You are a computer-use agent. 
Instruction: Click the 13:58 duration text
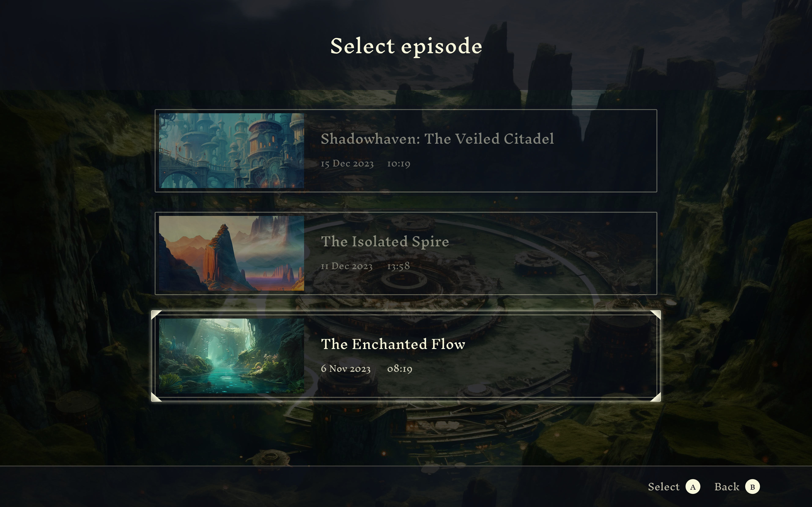tap(398, 266)
